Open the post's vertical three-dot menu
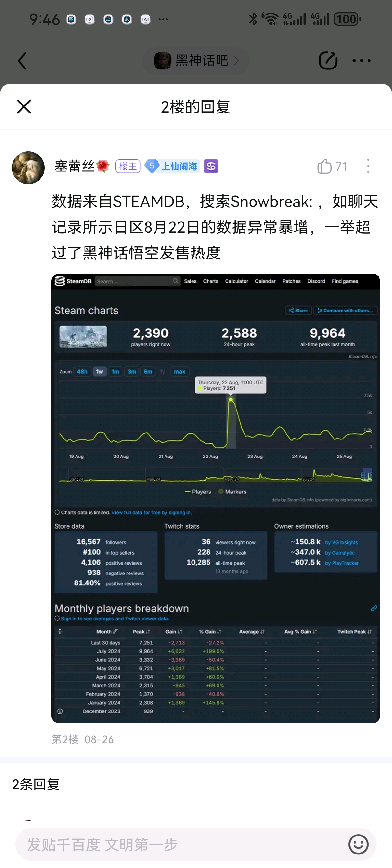Screen dimensions: 392x868 pos(368,166)
